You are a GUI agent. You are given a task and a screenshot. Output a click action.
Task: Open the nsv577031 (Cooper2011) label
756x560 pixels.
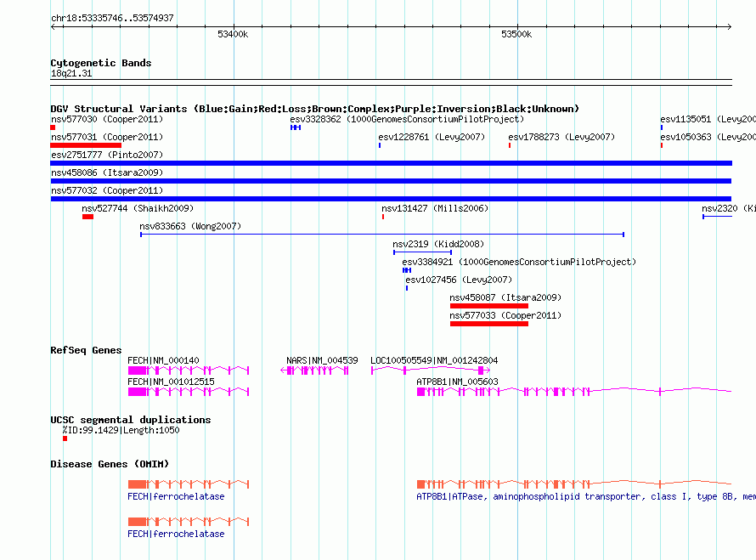(x=107, y=137)
